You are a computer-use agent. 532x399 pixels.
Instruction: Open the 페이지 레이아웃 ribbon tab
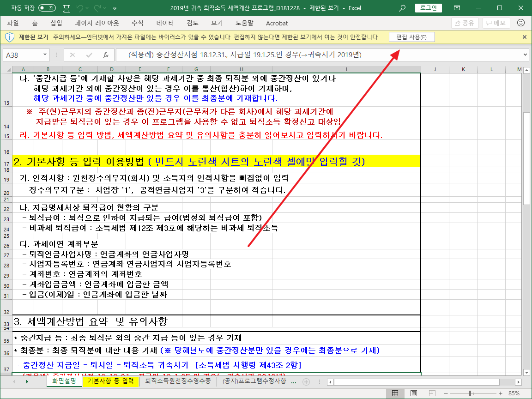pyautogui.click(x=97, y=23)
